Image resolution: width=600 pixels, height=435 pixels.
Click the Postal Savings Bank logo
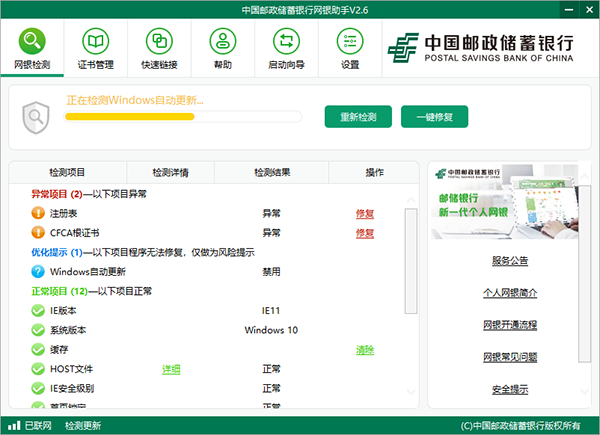click(481, 48)
